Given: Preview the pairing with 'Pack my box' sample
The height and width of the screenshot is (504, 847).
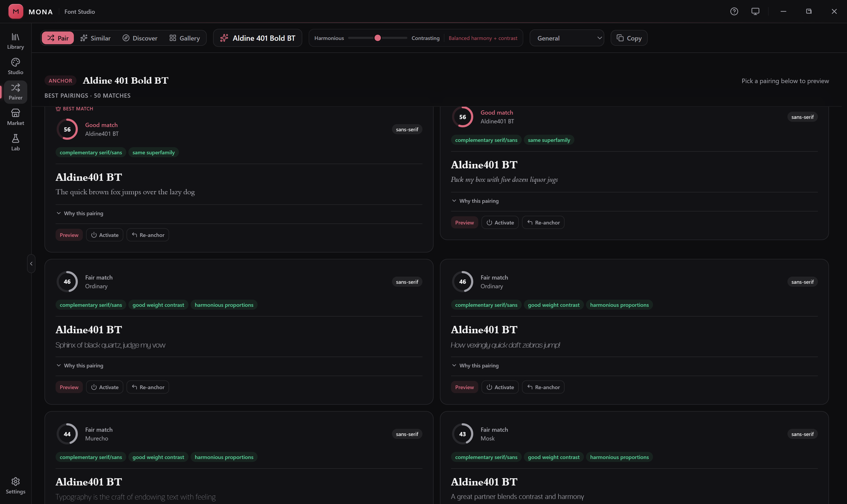Looking at the screenshot, I should 464,222.
